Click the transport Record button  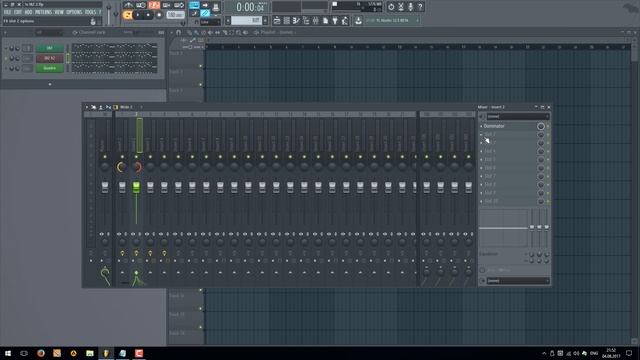[x=159, y=15]
